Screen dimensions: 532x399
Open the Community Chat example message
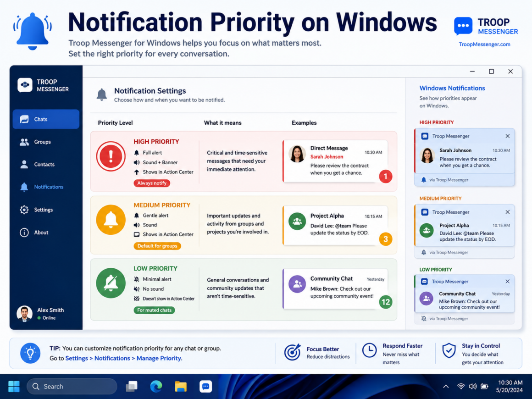tap(335, 289)
